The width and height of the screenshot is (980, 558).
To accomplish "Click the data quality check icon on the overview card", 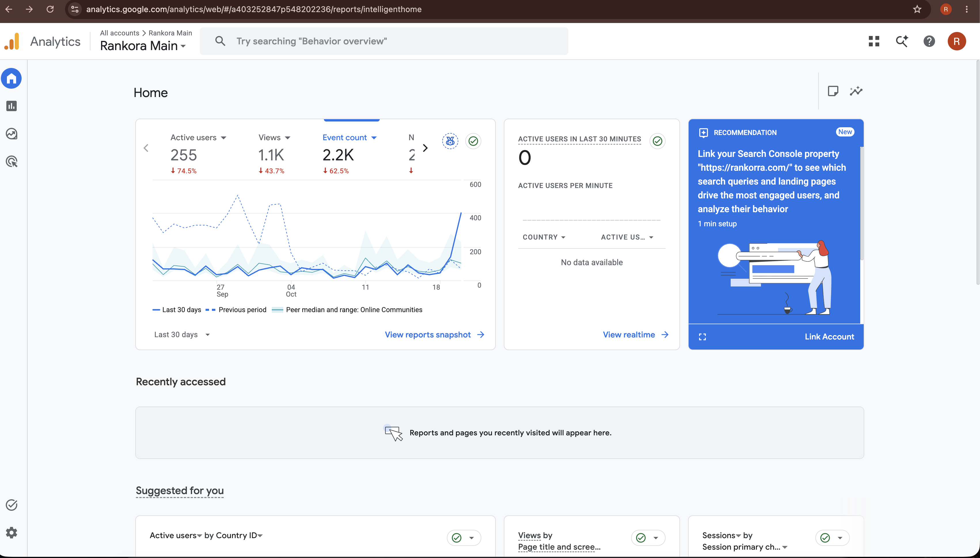I will point(473,141).
